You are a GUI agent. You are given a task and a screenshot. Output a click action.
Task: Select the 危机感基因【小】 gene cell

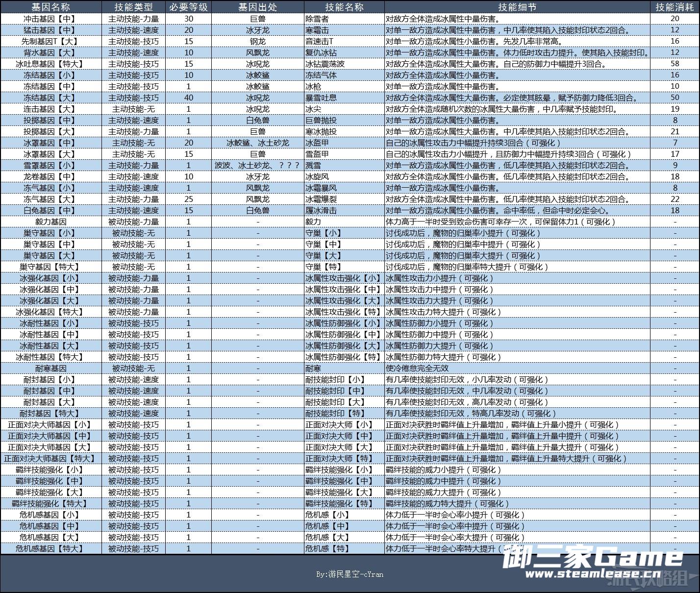50,515
